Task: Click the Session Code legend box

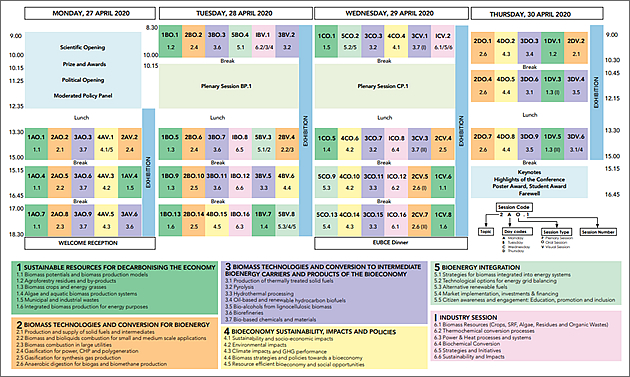Action: point(514,207)
